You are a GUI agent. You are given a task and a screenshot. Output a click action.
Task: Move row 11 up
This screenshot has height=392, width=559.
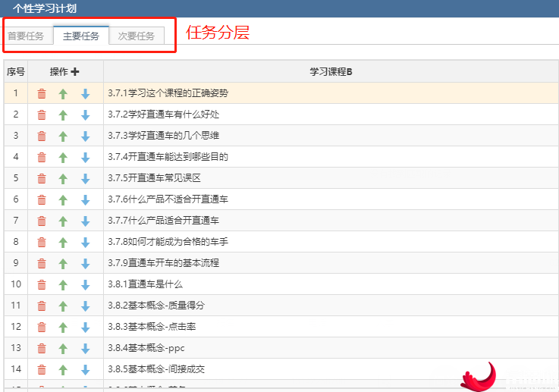coord(63,306)
